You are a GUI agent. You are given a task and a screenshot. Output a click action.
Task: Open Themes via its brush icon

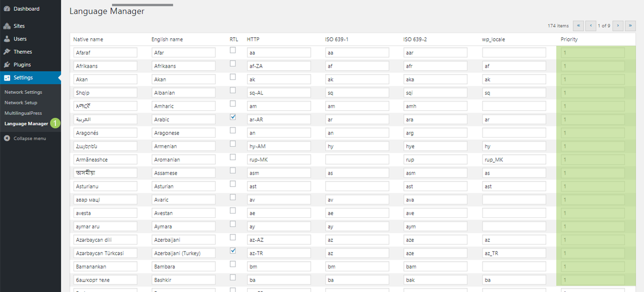(7, 52)
